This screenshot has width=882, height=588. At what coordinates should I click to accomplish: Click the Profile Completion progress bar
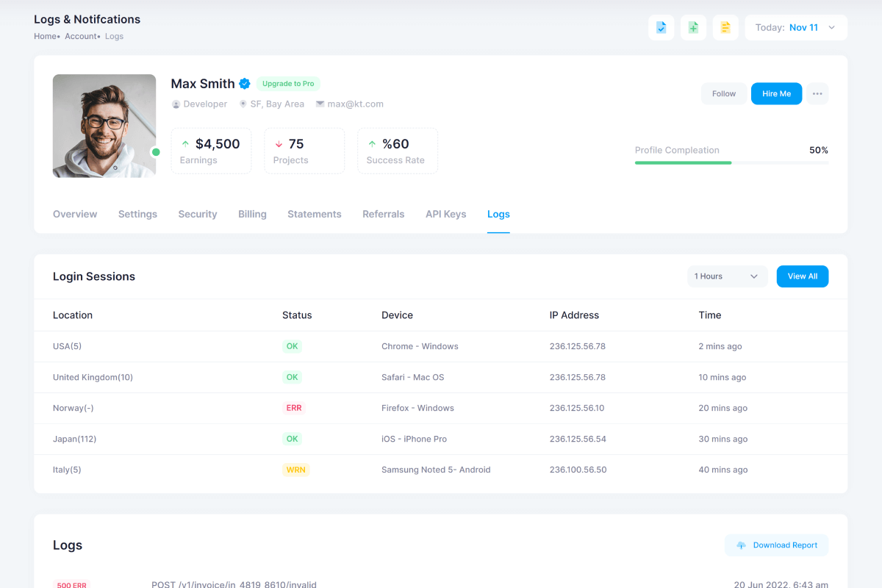[x=731, y=162]
